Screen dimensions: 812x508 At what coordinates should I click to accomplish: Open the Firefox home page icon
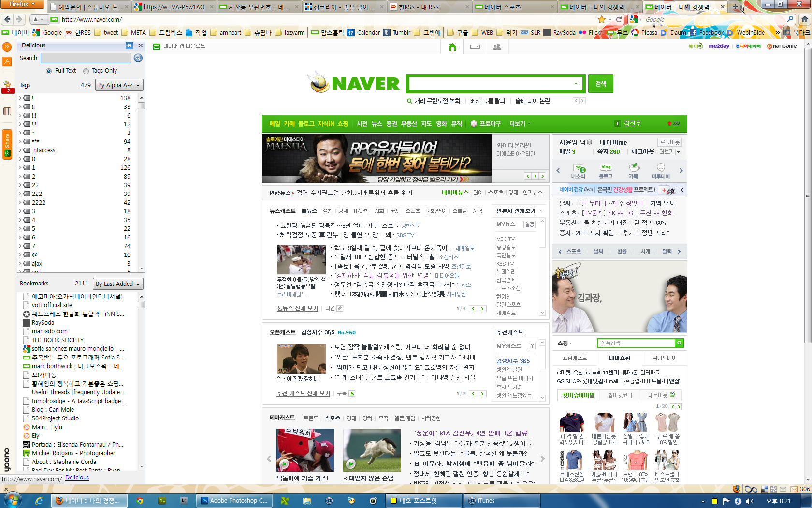[804, 19]
